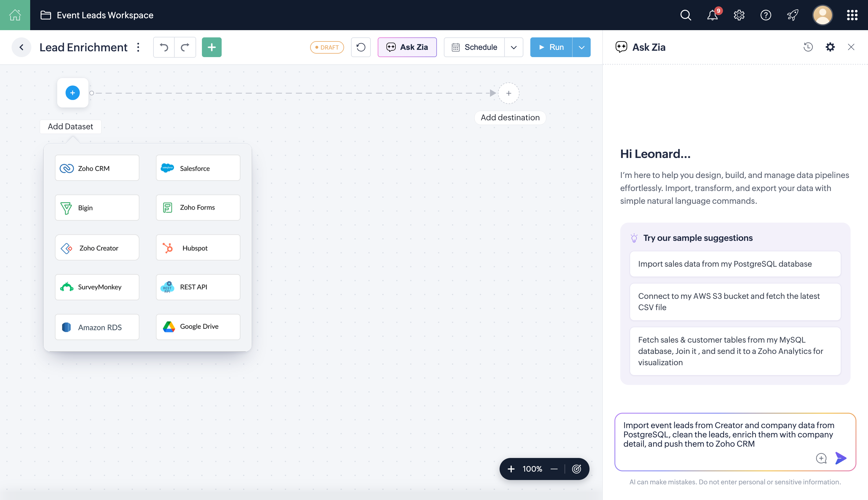
Task: Expand the Run dropdown arrow
Action: [x=581, y=47]
